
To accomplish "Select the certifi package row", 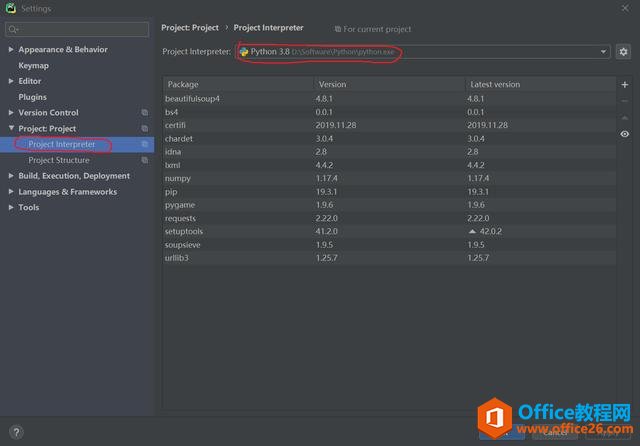I will [389, 125].
